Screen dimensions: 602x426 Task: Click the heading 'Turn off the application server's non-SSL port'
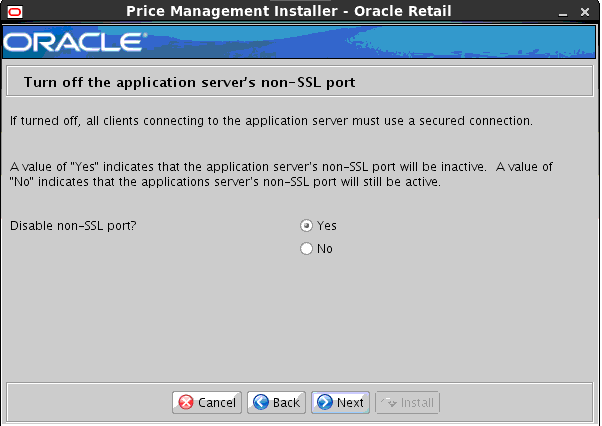[190, 82]
